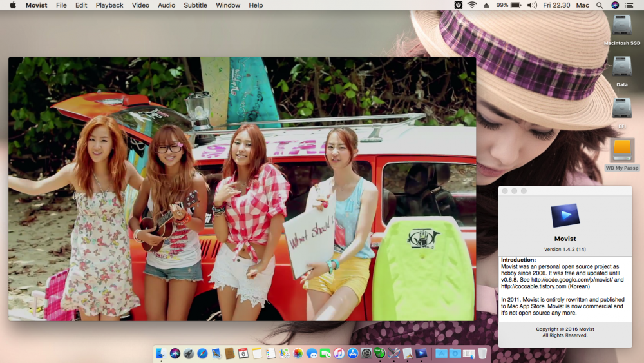Open Notification Center list icon

[x=629, y=5]
